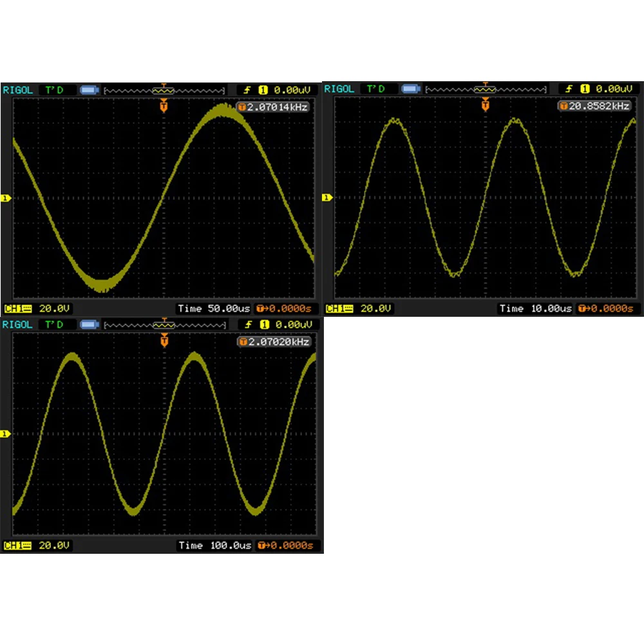Click the waveform memory overview bar in the 50.00us capture

[x=164, y=90]
